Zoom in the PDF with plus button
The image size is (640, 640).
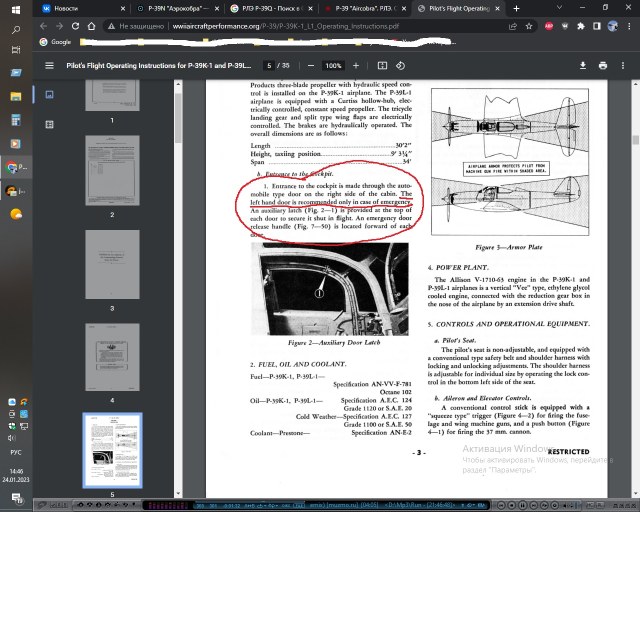tap(354, 66)
